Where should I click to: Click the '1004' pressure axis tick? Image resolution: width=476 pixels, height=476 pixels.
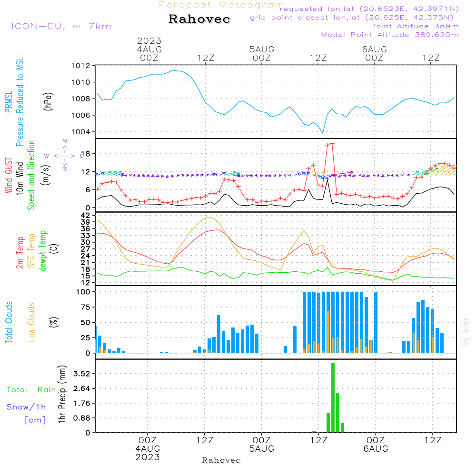click(81, 132)
